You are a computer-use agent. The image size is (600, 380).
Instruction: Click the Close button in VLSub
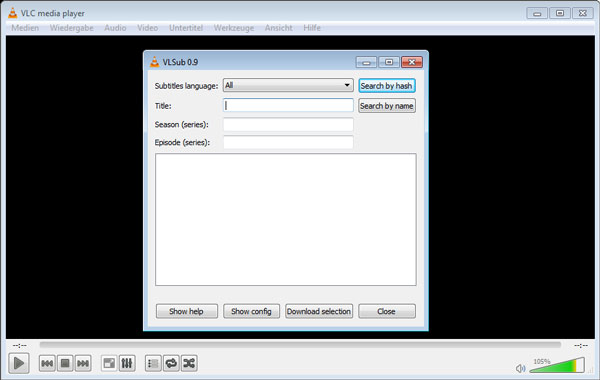pos(387,311)
